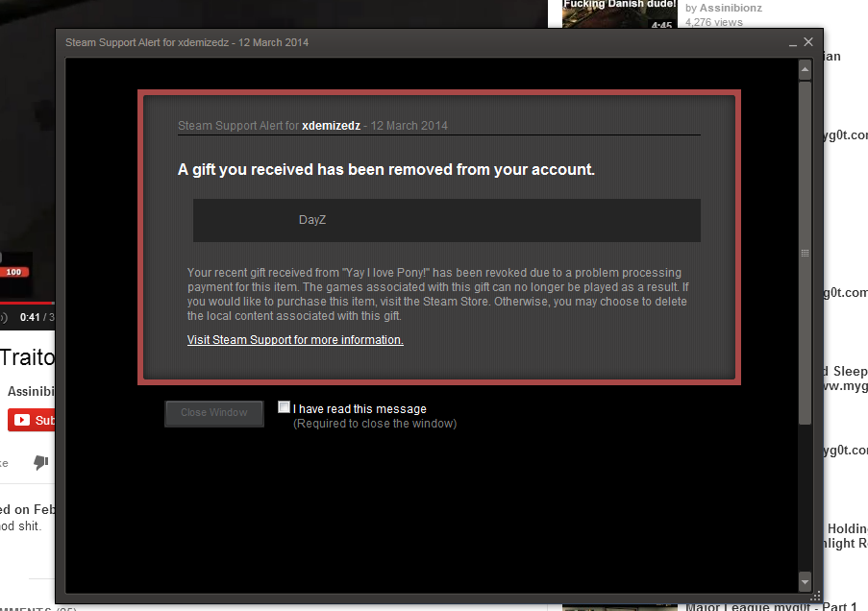Click the DayZ removed gift item row
This screenshot has height=611, width=868.
tap(447, 220)
